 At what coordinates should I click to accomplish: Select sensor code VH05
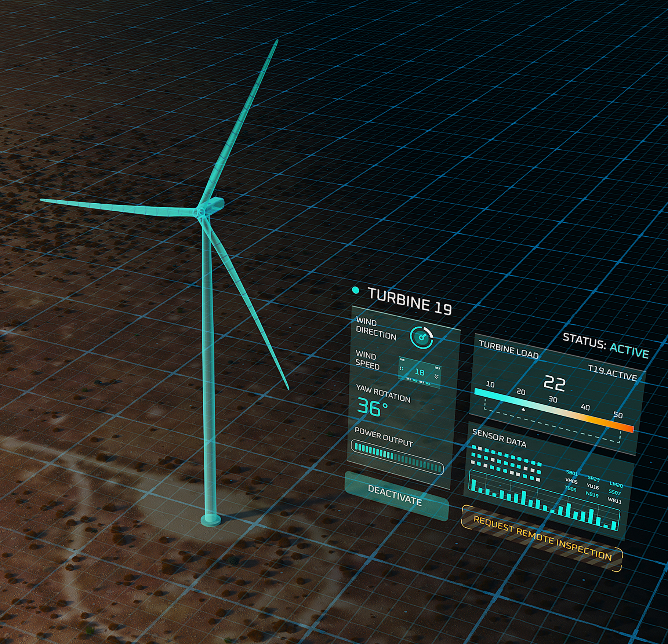click(x=571, y=481)
